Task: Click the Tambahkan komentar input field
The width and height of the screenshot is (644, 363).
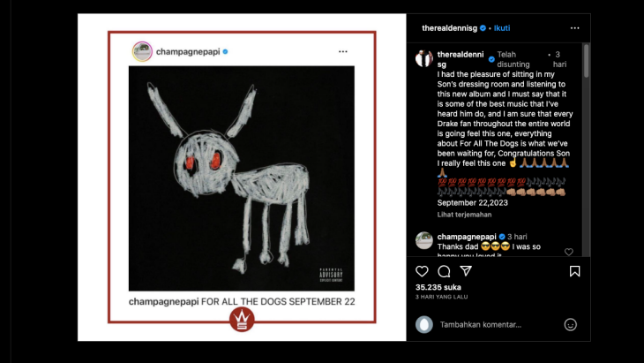Action: (481, 325)
